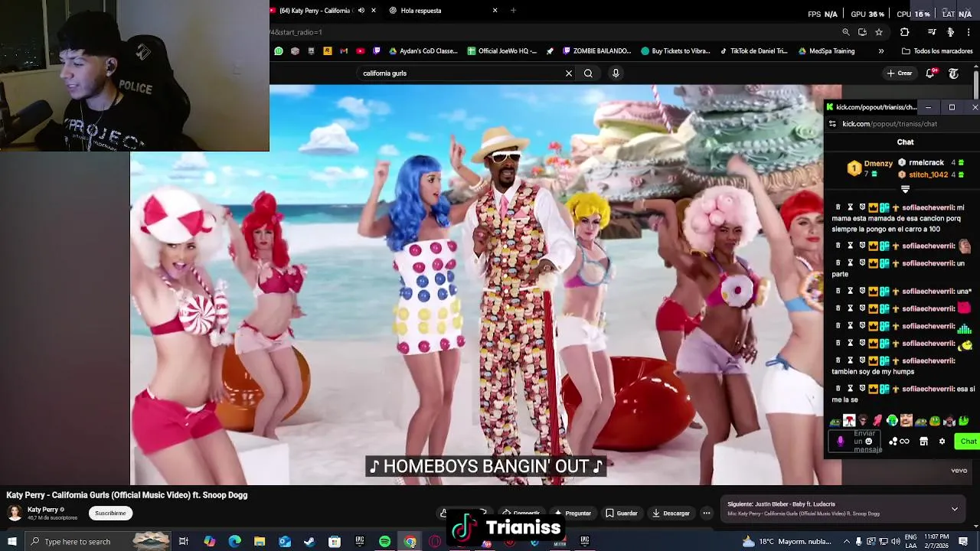This screenshot has height=551, width=980.
Task: Open TikTok de Daniel Tri... bookmark
Action: point(754,51)
